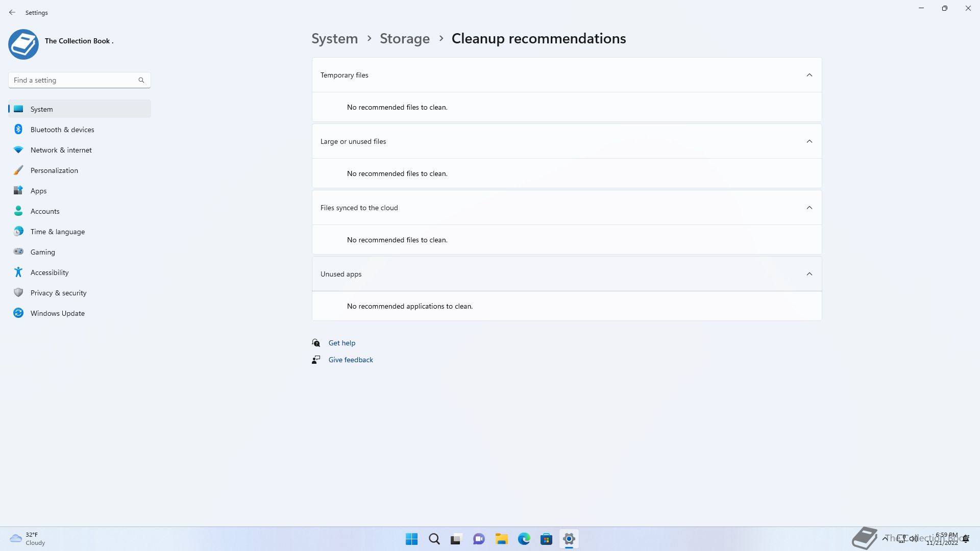Show hidden tray icons chevron
The height and width of the screenshot is (551, 980).
coord(885,539)
